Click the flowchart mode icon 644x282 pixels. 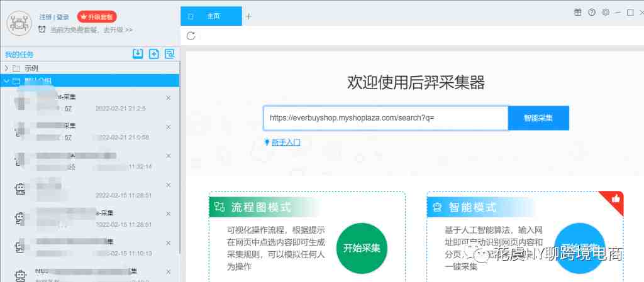(x=219, y=207)
